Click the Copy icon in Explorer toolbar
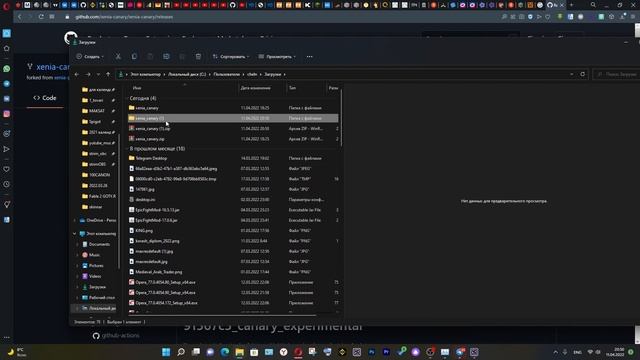This screenshot has width=640, height=360. [134, 56]
